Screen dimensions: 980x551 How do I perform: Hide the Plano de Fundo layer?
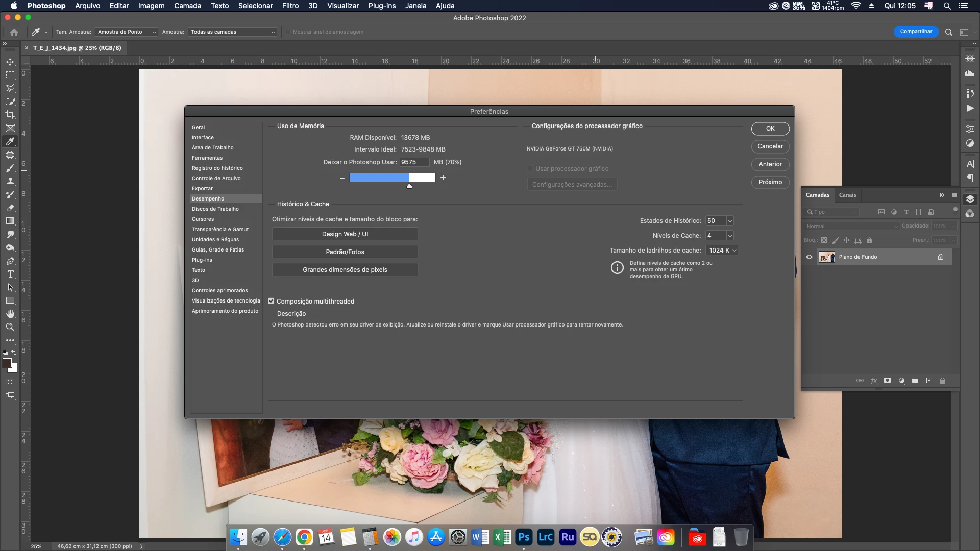click(x=809, y=257)
